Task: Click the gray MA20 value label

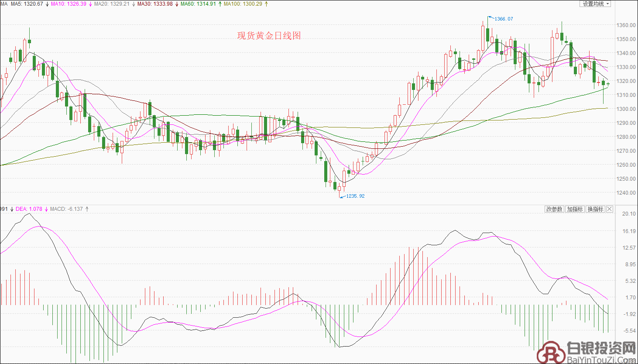Action: [112, 4]
